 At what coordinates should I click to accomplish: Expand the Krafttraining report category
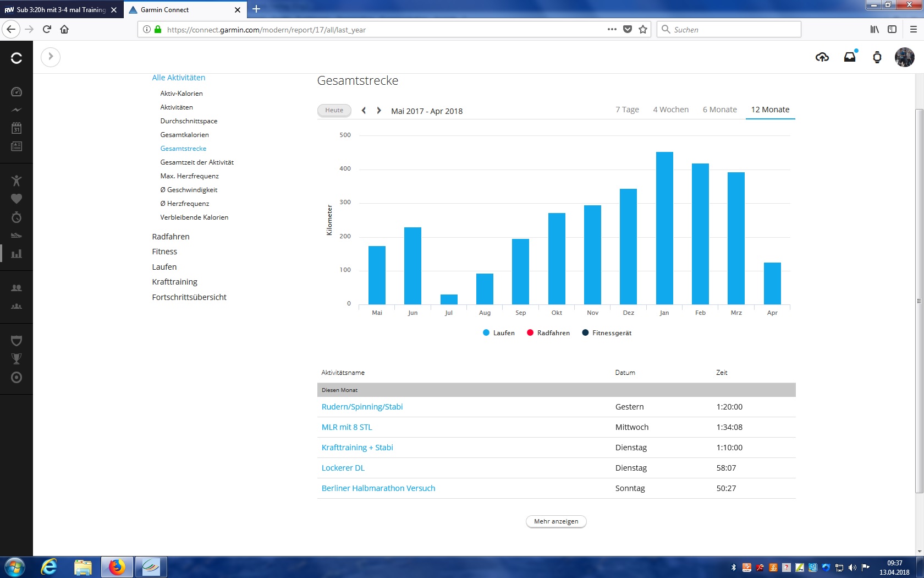(174, 282)
